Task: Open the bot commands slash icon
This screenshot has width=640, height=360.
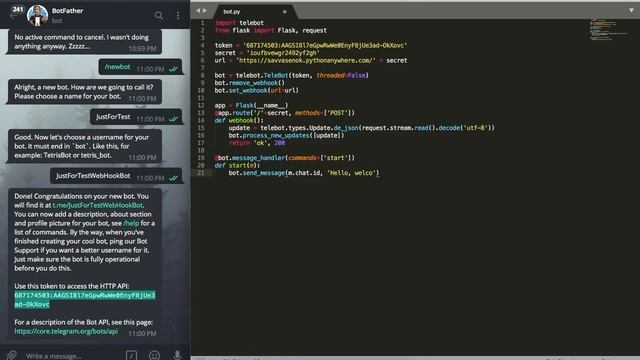Action: [131, 355]
